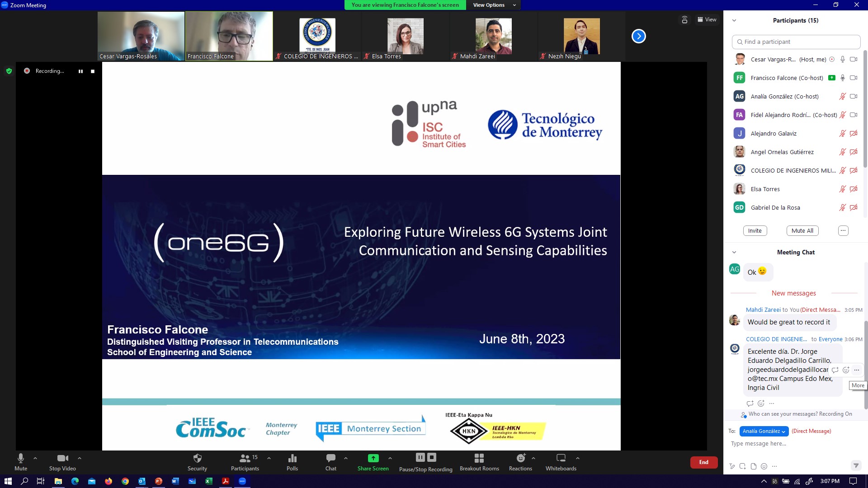Open the View layout menu

coord(707,19)
